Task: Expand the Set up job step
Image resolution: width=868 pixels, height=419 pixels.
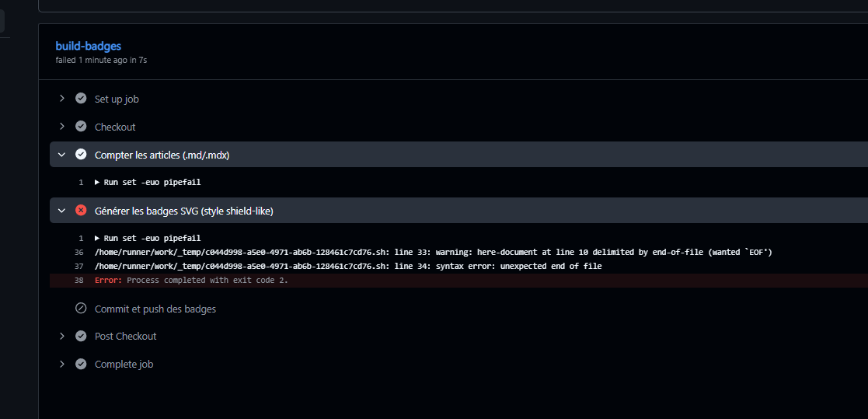Action: [62, 99]
